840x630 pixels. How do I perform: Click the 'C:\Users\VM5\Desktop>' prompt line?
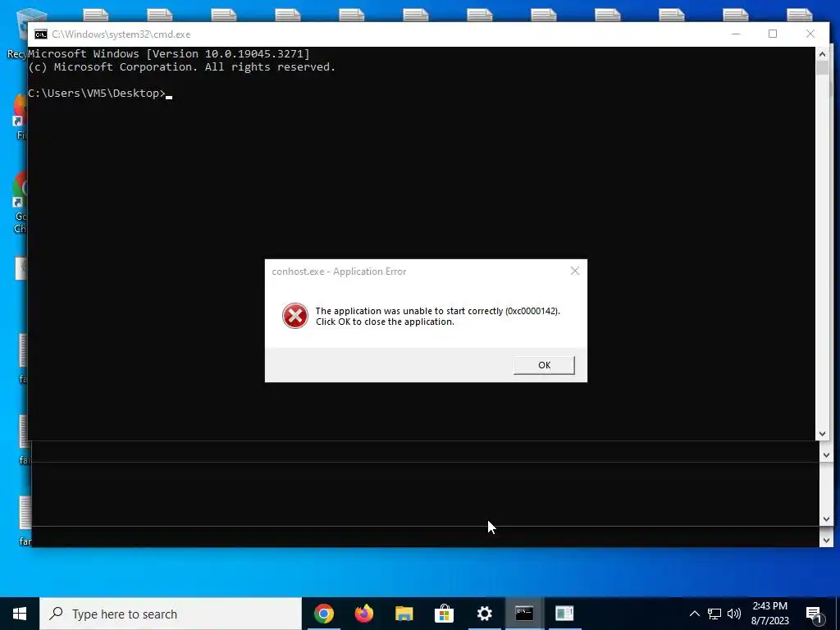pos(97,94)
